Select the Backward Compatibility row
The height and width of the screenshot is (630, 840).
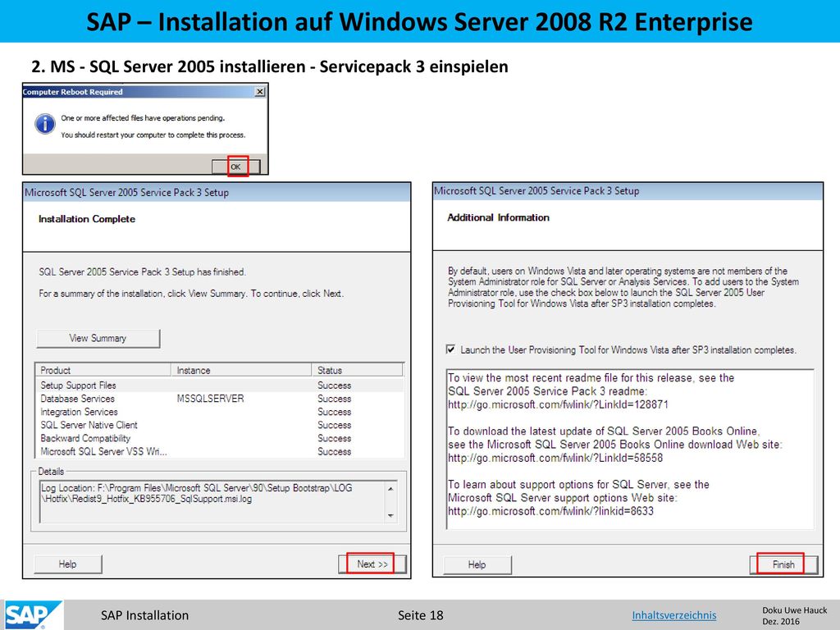click(x=220, y=438)
